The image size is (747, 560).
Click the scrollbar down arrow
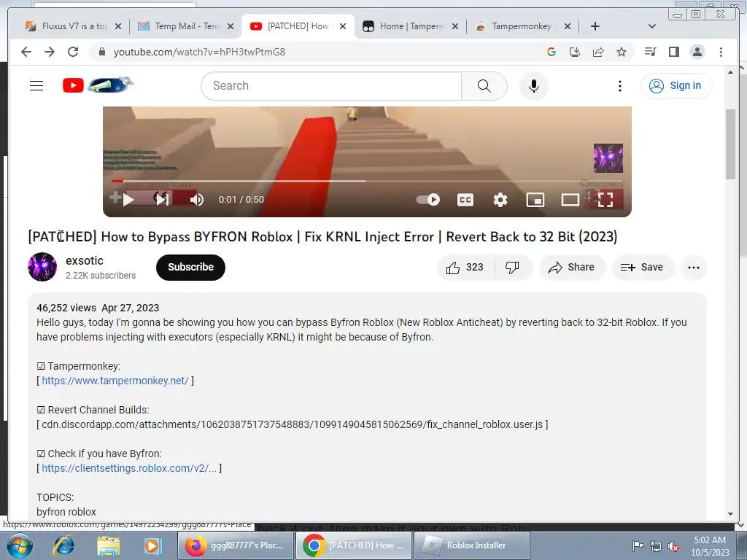pyautogui.click(x=730, y=514)
